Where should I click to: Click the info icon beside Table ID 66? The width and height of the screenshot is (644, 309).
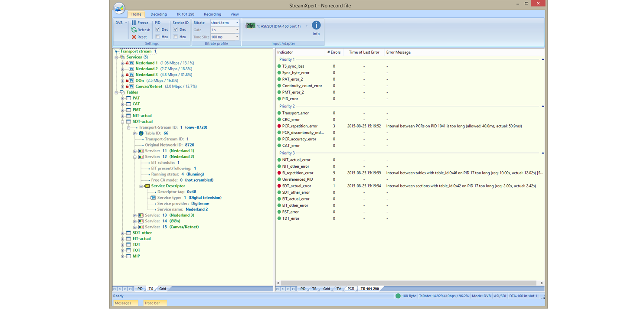pyautogui.click(x=141, y=133)
